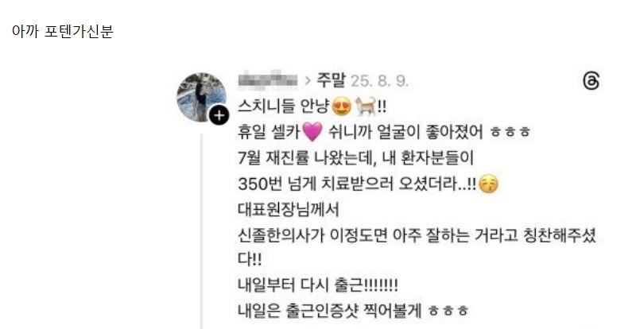Viewport: 644px width, 329px height.
Task: Click the line starting 신졸한의사가 이정도면
Action: coord(417,236)
